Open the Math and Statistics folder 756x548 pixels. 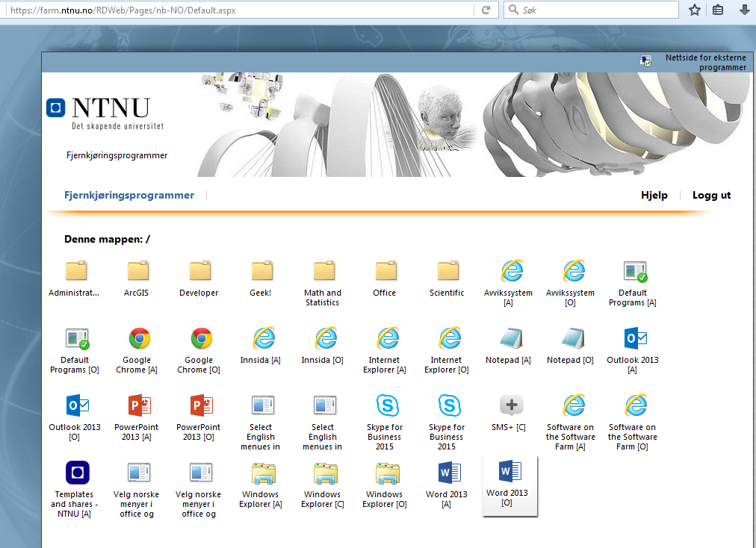[x=323, y=283]
